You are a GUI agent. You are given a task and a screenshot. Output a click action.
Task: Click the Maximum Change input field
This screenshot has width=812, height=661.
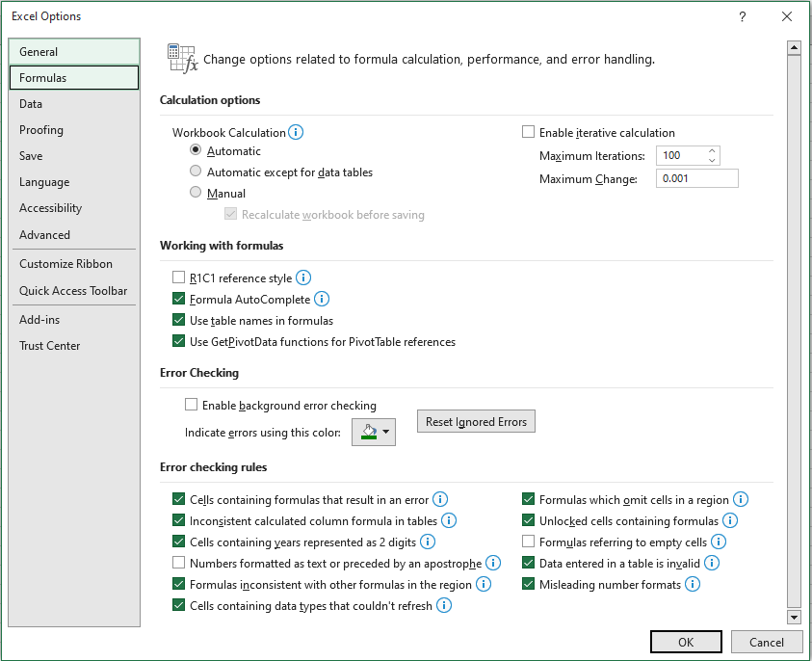(697, 178)
